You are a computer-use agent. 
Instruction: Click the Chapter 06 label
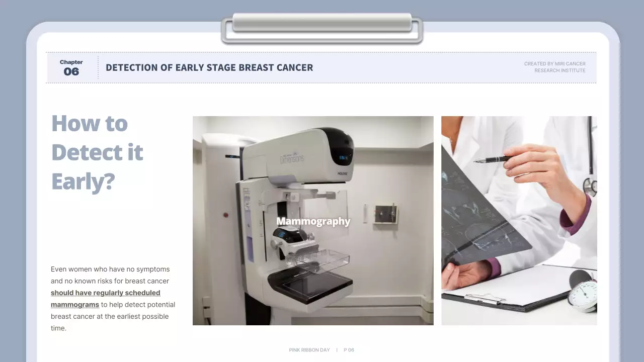pos(71,68)
